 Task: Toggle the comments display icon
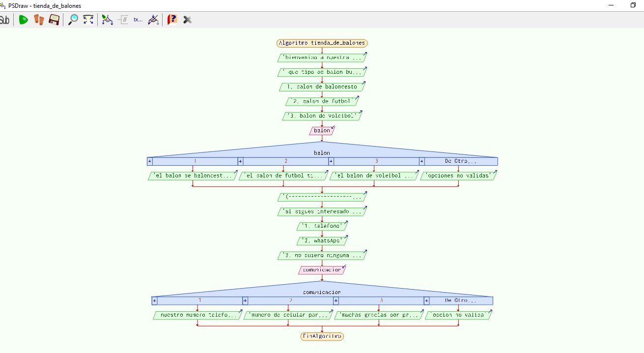coord(123,20)
